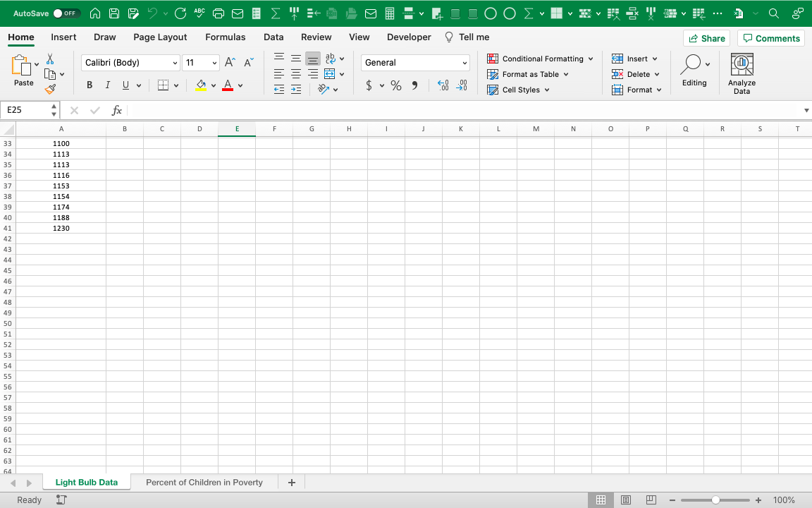Click the Percent Style icon
The image size is (812, 508).
click(x=396, y=85)
